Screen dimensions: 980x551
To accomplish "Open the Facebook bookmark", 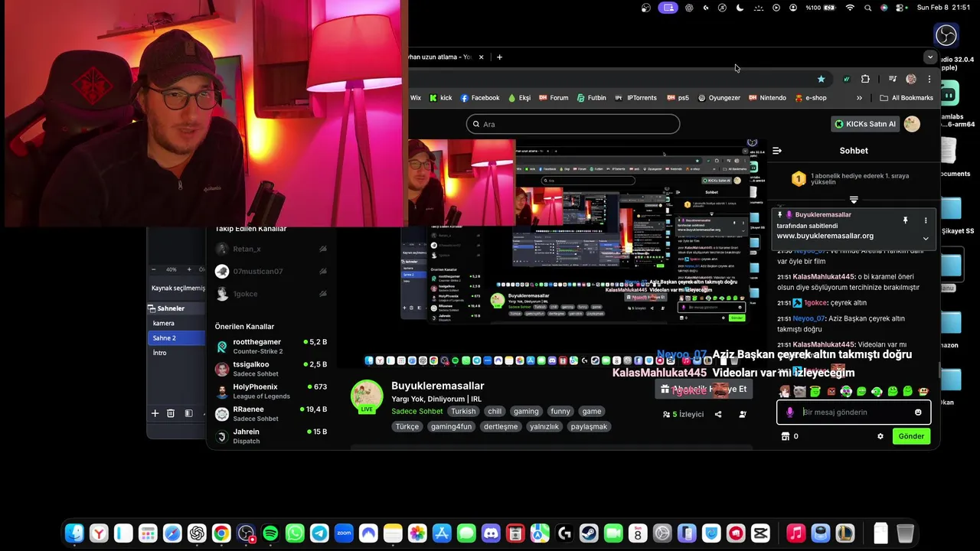I will [x=480, y=98].
